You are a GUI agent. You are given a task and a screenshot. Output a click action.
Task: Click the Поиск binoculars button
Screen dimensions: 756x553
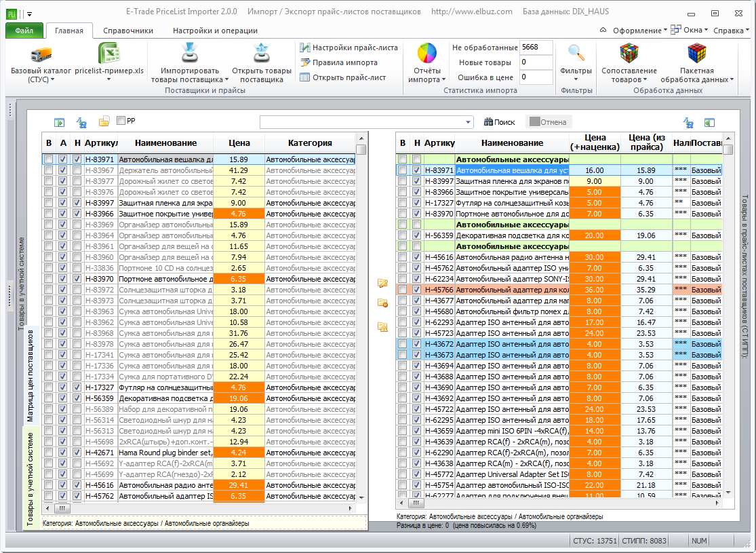pyautogui.click(x=500, y=122)
